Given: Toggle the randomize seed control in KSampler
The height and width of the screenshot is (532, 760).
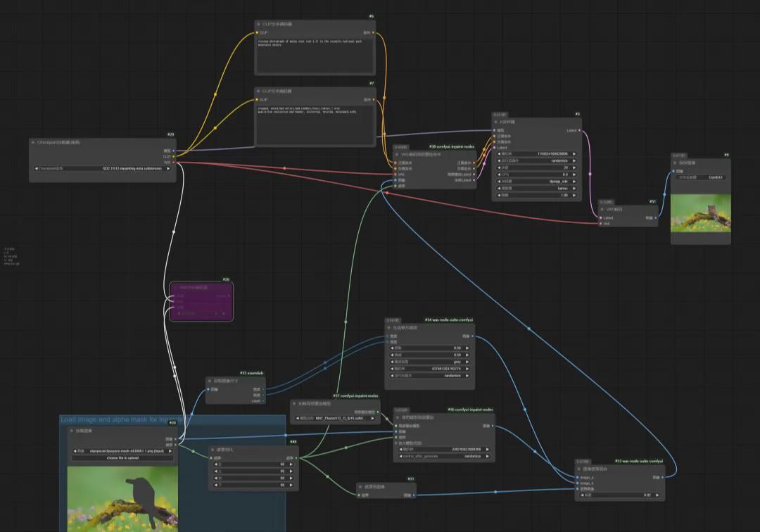Looking at the screenshot, I should click(536, 160).
